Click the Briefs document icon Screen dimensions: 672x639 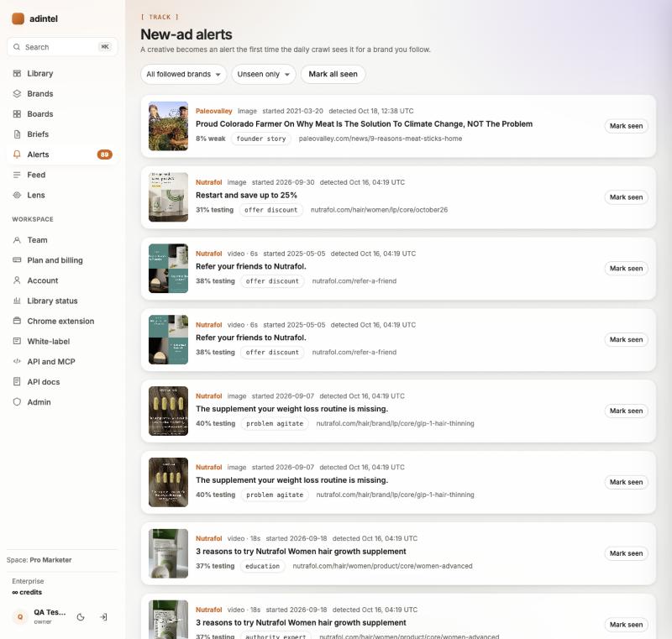point(17,134)
